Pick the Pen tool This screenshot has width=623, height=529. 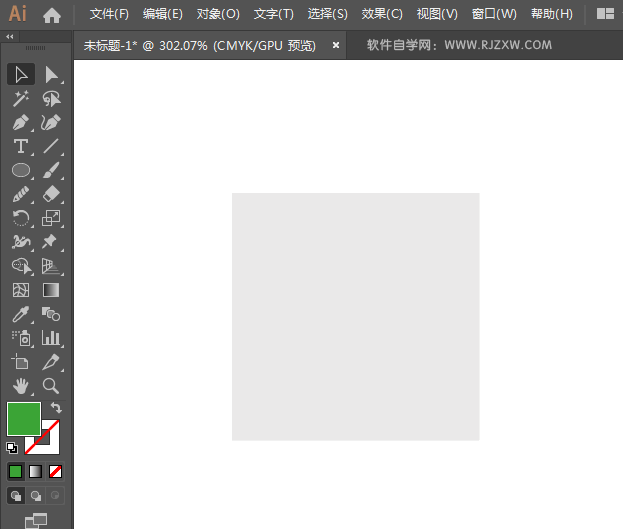[20, 122]
